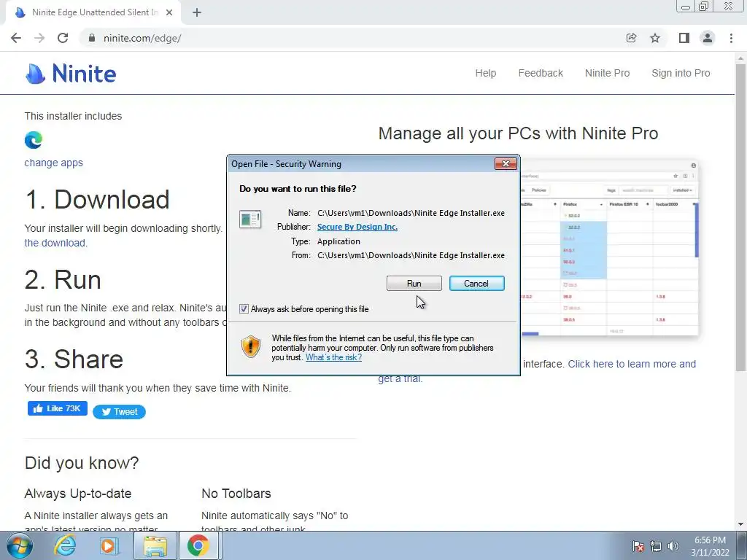This screenshot has height=560, width=747.
Task: Bookmark this page with the star icon
Action: point(655,38)
